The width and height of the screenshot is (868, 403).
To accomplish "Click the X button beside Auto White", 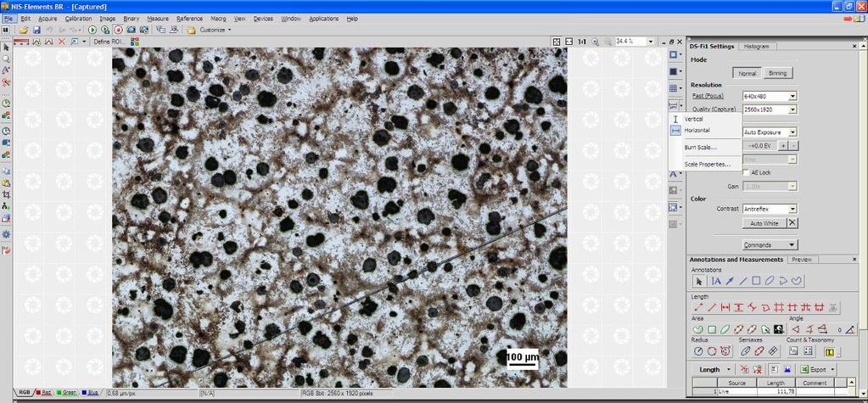I will pyautogui.click(x=792, y=223).
